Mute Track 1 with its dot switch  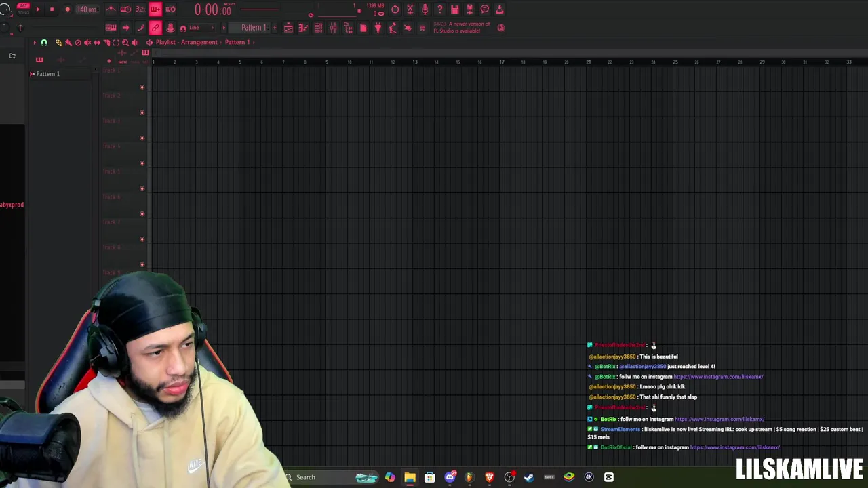[142, 87]
